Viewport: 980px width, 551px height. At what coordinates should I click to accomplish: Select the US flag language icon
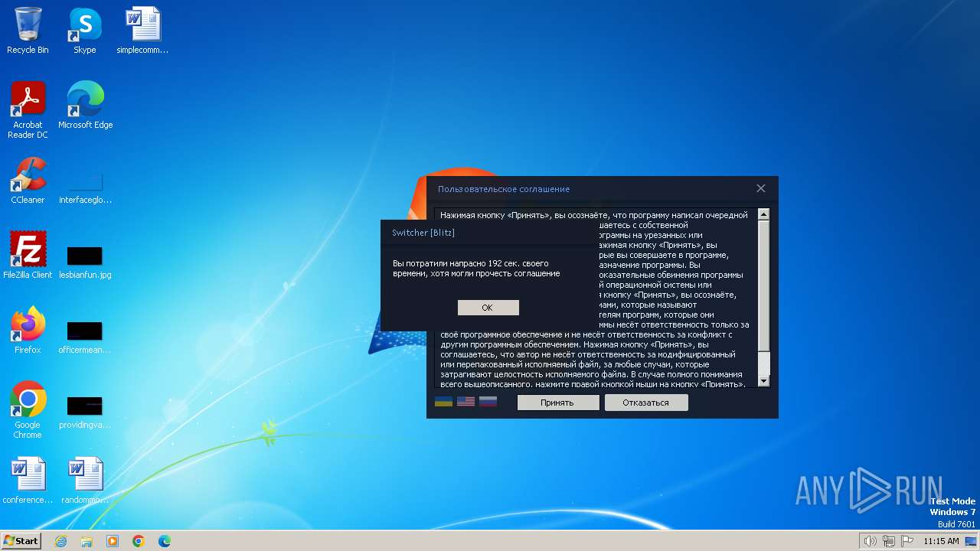coord(465,401)
